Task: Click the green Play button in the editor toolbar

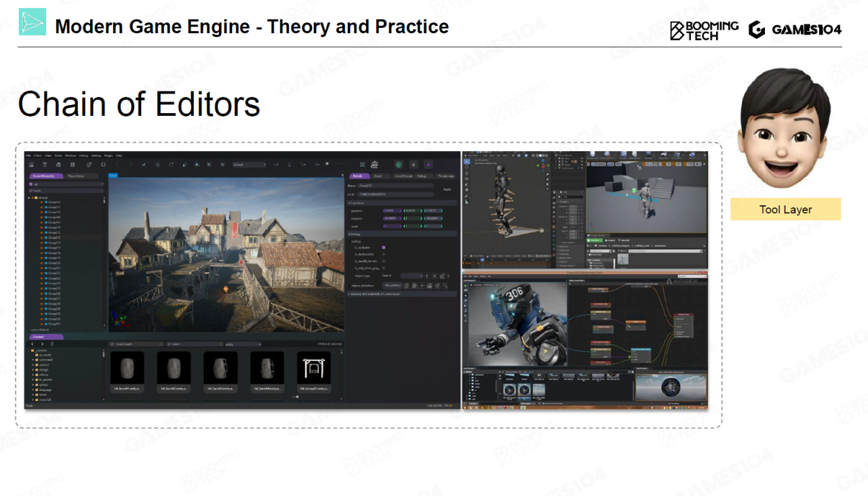Action: [399, 165]
